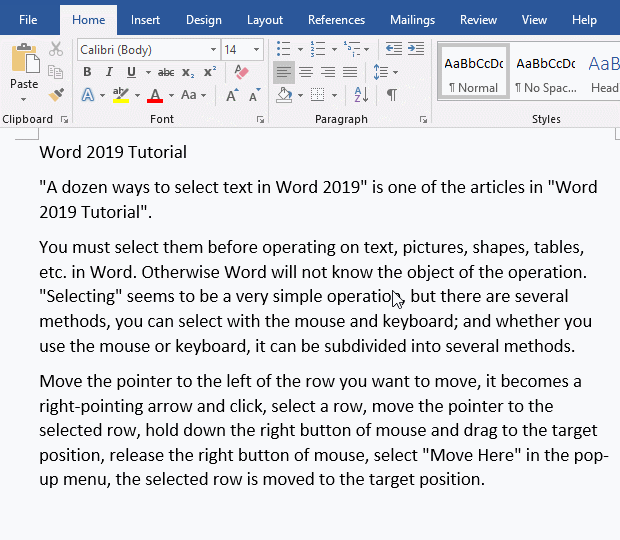Justify paragraph text
The height and width of the screenshot is (540, 620).
350,72
